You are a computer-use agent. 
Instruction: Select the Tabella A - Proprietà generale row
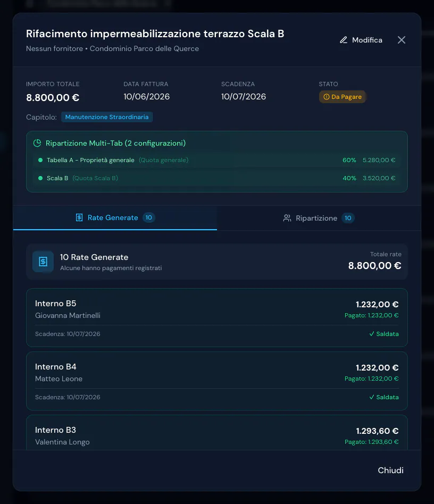(x=217, y=160)
